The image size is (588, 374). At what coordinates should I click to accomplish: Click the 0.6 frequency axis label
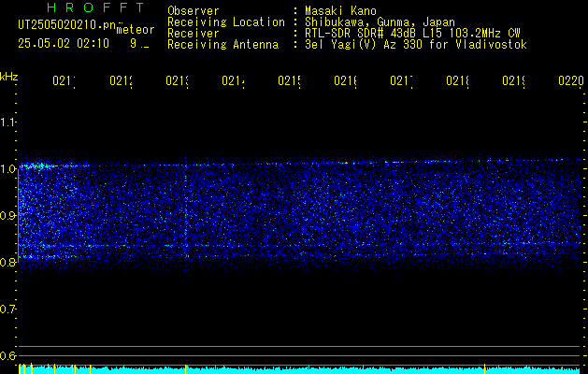[8, 355]
